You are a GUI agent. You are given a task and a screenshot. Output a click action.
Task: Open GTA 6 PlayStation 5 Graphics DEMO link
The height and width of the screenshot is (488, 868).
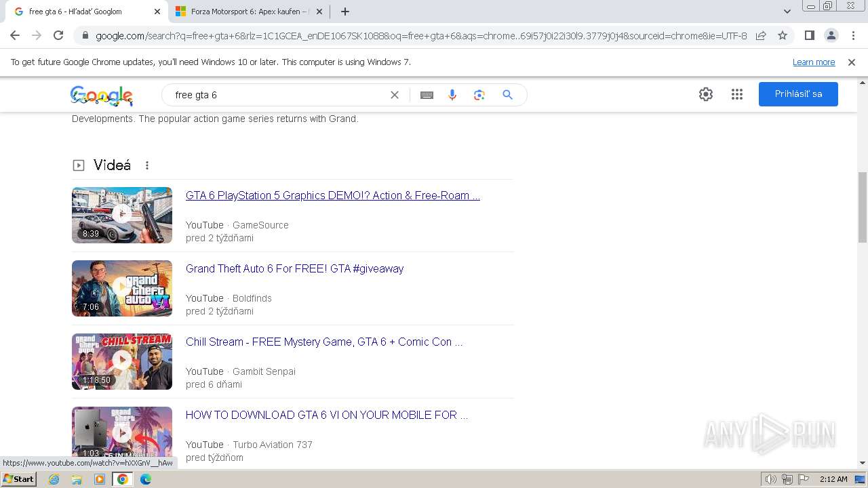tap(333, 195)
